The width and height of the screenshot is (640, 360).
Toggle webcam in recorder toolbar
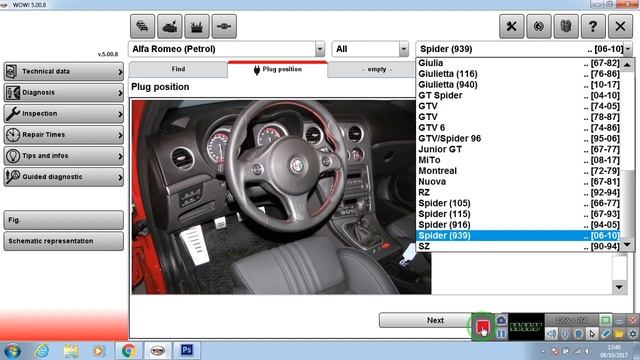tap(578, 334)
